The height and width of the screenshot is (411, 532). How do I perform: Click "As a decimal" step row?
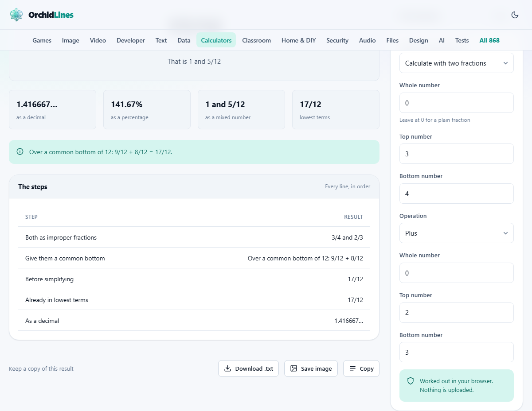click(x=194, y=321)
